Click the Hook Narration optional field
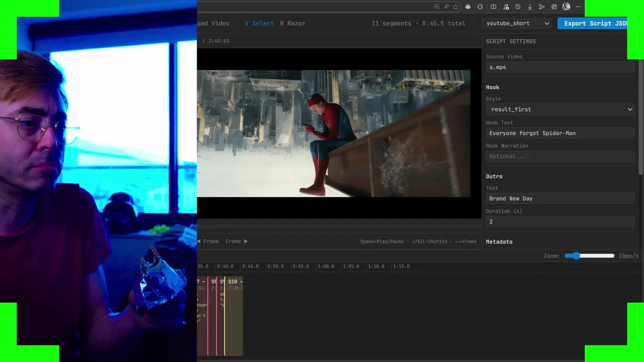Image resolution: width=644 pixels, height=362 pixels. click(560, 156)
